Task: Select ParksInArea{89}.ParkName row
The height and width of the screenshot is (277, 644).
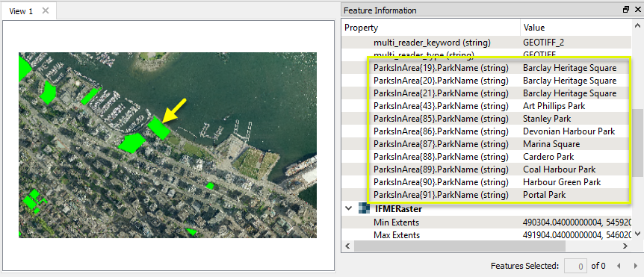Action: (x=486, y=169)
